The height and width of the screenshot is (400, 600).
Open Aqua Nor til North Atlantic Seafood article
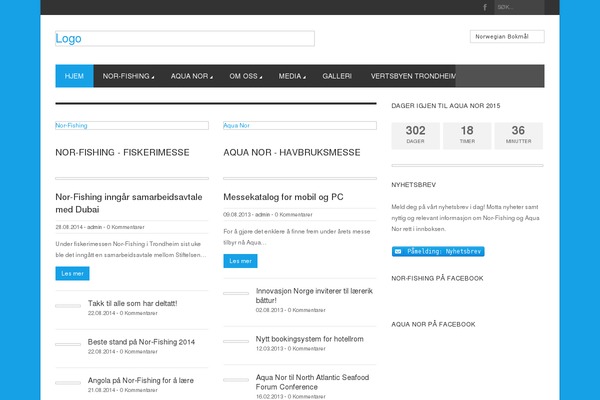click(x=312, y=382)
